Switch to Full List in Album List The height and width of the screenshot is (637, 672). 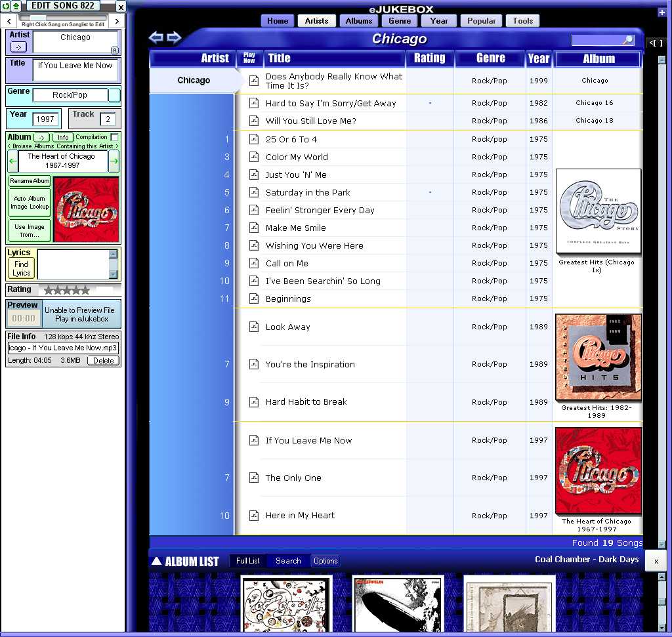(x=247, y=561)
